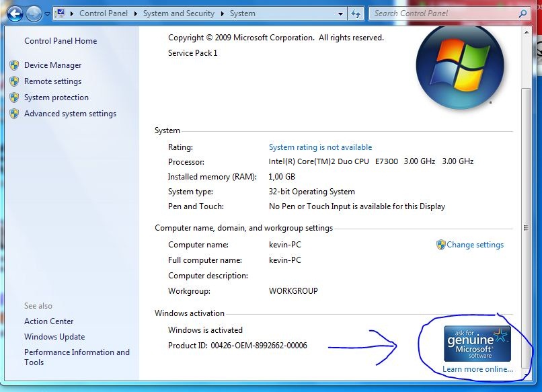Click the shield icon beside Change settings

(440, 245)
